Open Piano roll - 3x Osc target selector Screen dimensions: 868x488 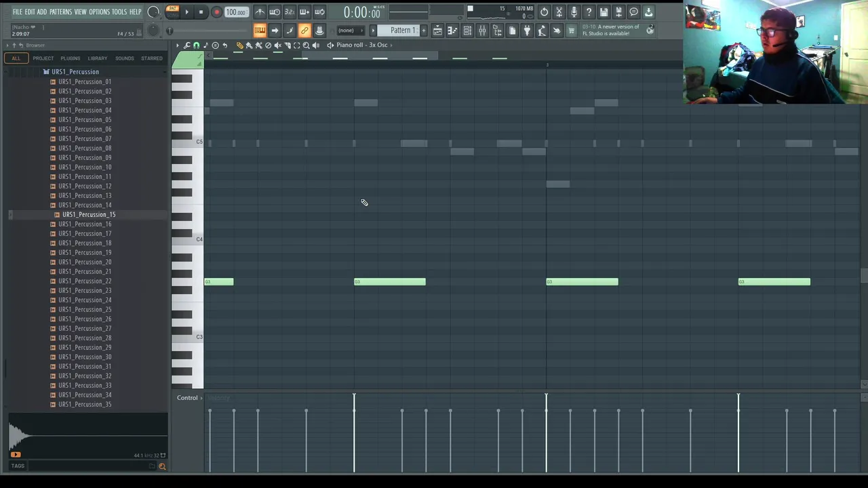[x=364, y=45]
